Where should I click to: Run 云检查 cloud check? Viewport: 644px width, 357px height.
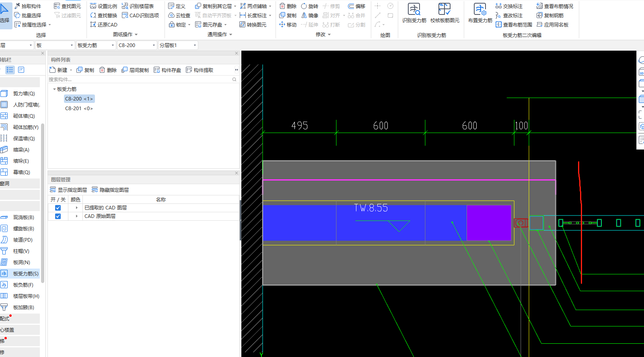(x=179, y=15)
